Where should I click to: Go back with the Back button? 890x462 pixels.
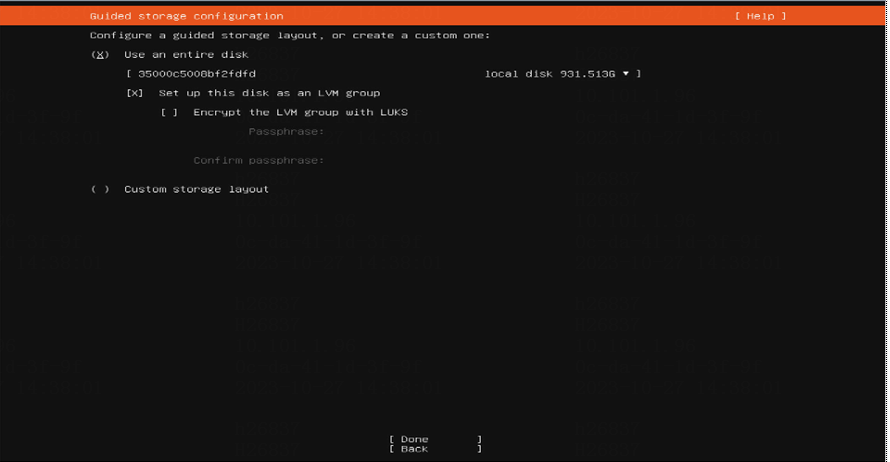tap(435, 449)
